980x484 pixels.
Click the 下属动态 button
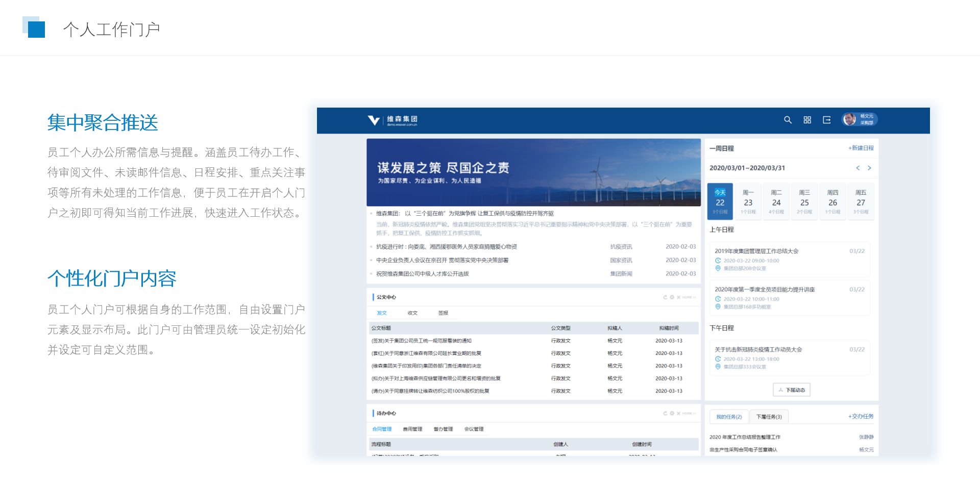point(791,390)
